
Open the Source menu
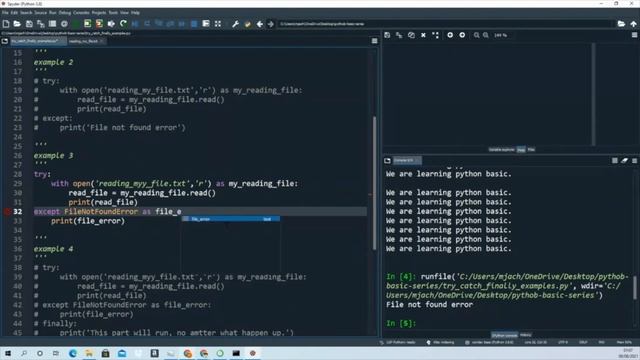pos(40,13)
